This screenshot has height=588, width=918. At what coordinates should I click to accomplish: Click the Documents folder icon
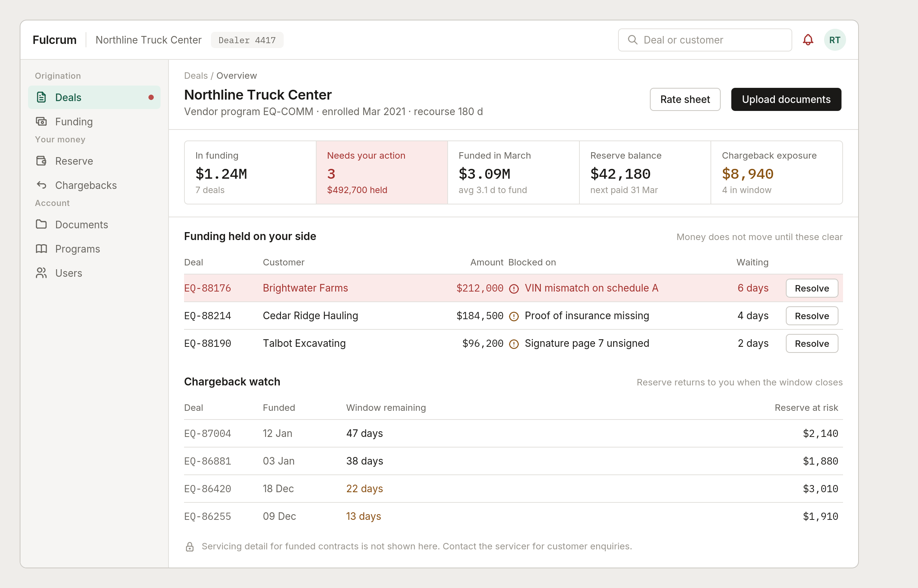pyautogui.click(x=41, y=224)
